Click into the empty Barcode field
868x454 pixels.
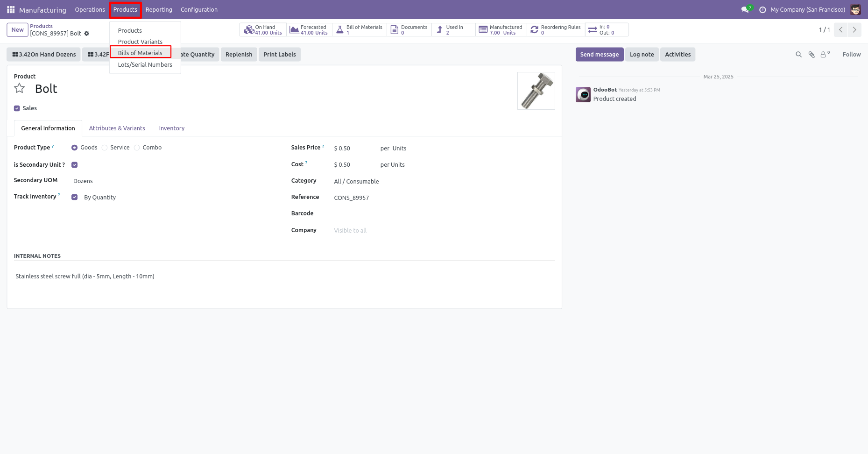tap(444, 213)
